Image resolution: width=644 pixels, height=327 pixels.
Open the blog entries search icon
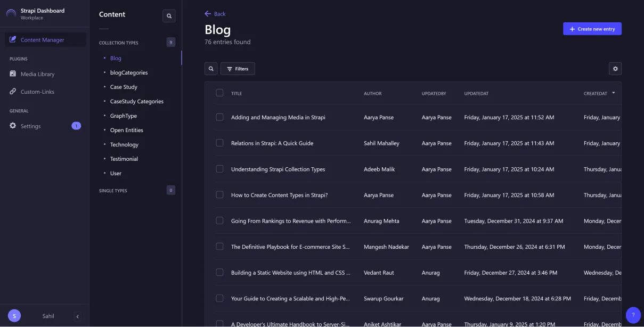pyautogui.click(x=211, y=69)
